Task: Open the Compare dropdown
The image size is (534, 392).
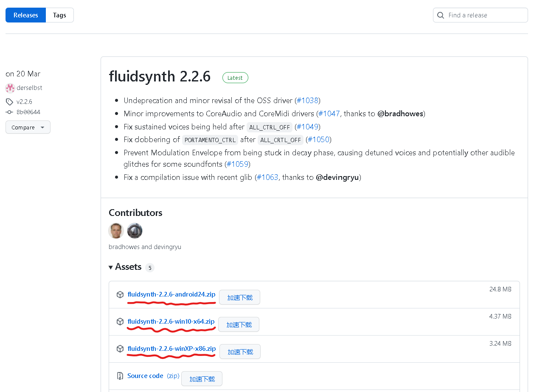Action: coord(28,127)
